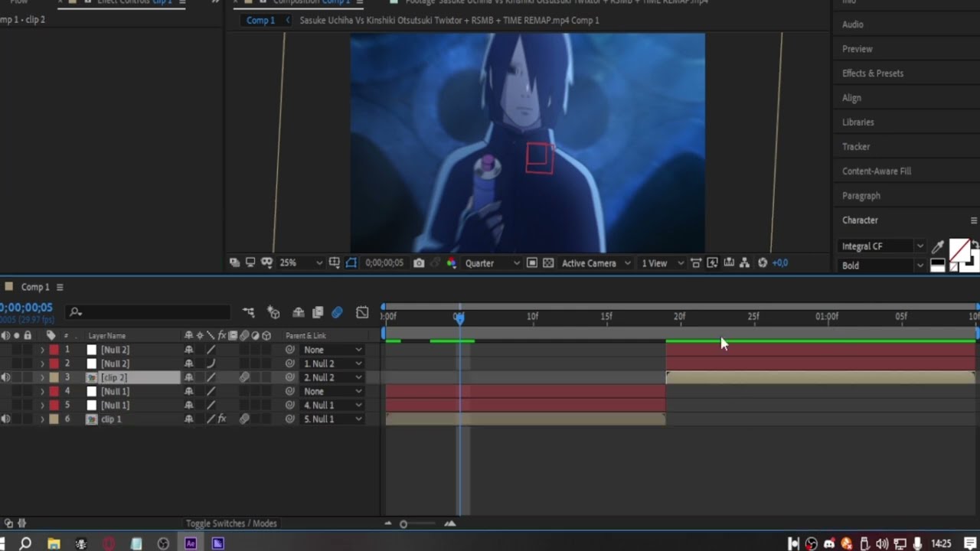Open the Content-Aware Fill panel
Screen dimensions: 980x551
point(877,171)
